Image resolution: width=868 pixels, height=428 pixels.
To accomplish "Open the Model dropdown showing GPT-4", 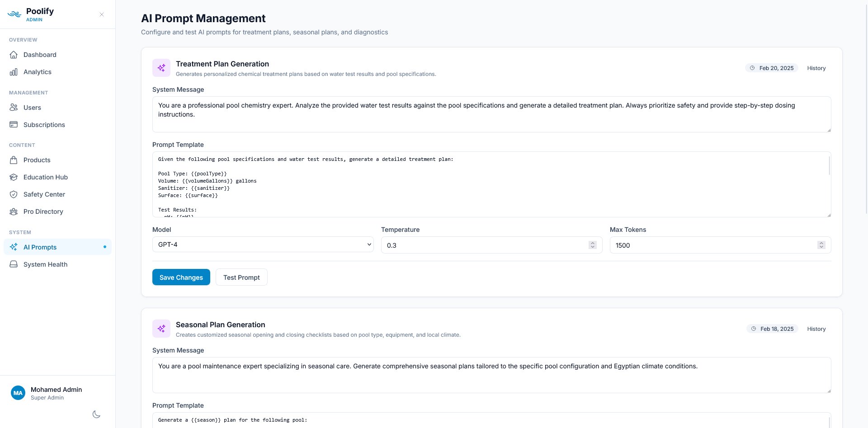I will pyautogui.click(x=263, y=245).
